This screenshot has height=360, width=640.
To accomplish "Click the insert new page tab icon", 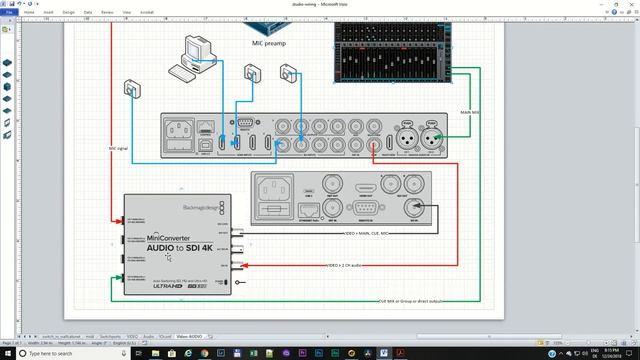I will tap(211, 337).
